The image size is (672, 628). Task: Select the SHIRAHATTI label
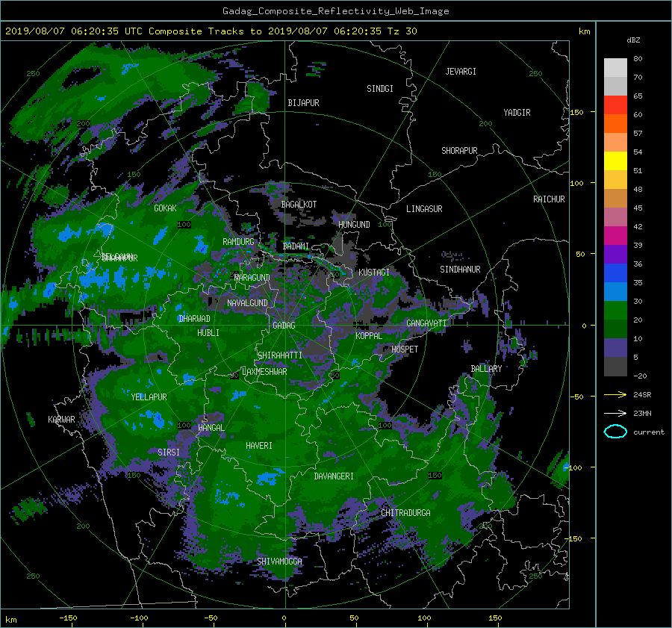[280, 355]
